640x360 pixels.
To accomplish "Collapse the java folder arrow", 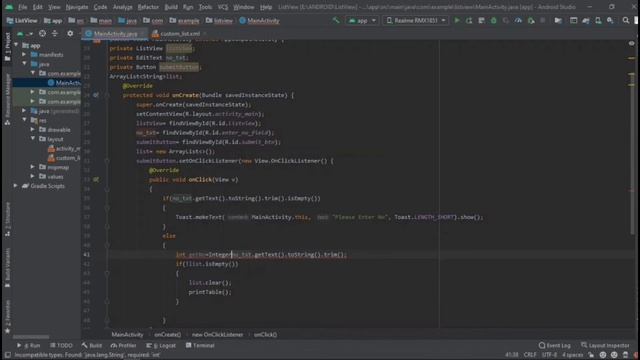I will click(24, 64).
